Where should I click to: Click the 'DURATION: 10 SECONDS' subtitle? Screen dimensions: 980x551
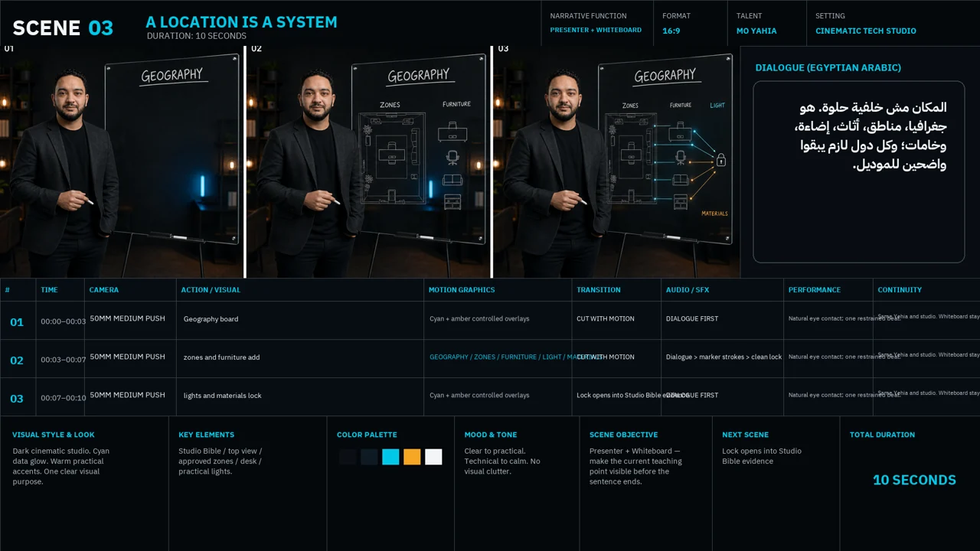click(x=197, y=36)
